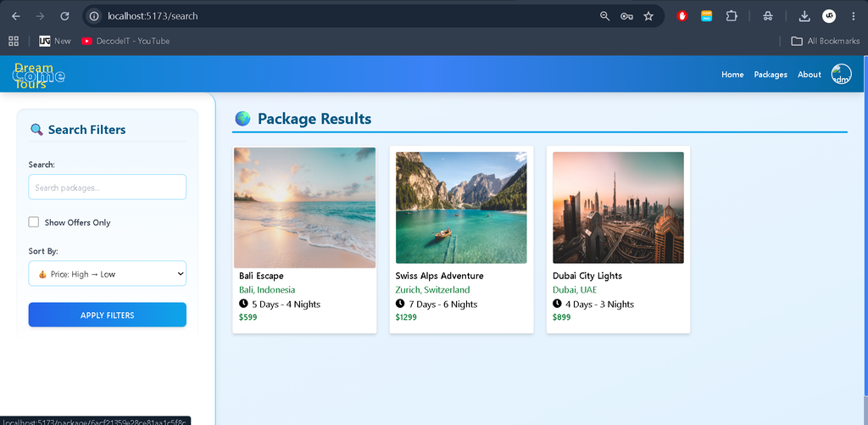
Task: Enable Show Offers Only checkbox
Action: pyautogui.click(x=34, y=222)
